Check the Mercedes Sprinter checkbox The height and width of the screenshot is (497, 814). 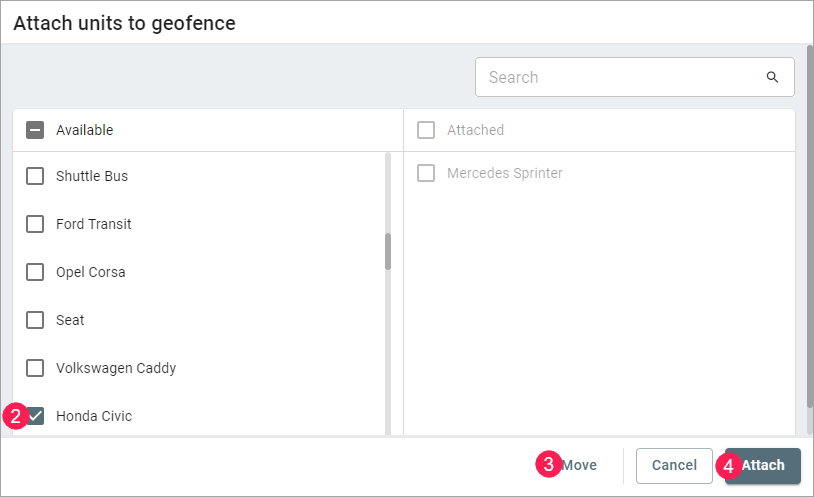[426, 173]
